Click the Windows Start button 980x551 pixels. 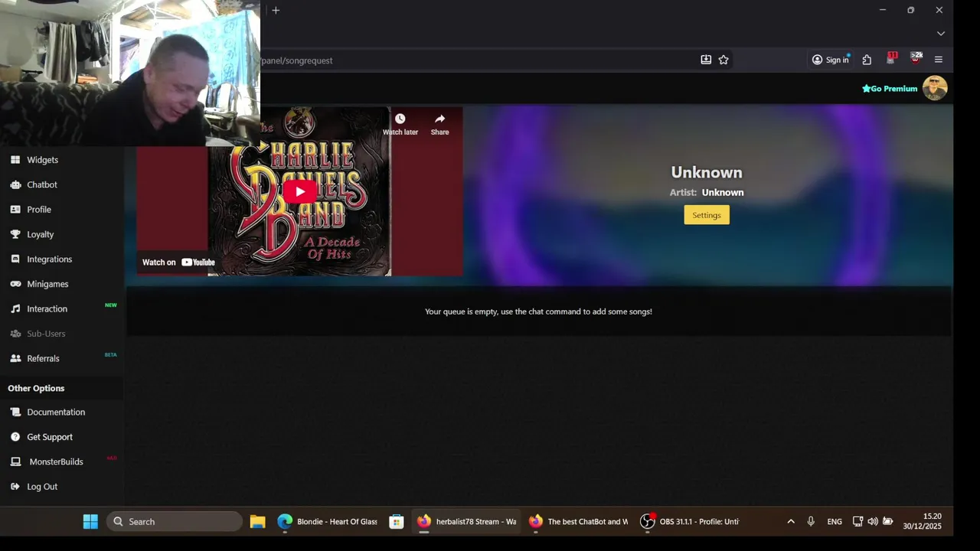90,521
